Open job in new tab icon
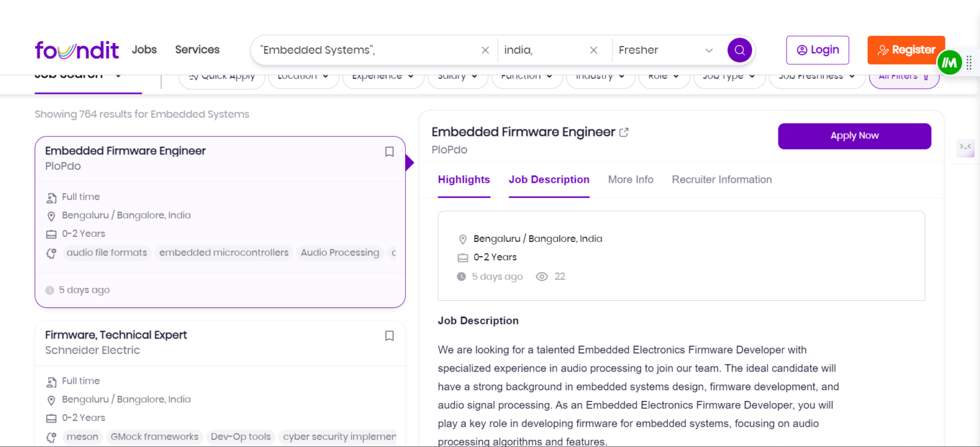 pos(624,132)
